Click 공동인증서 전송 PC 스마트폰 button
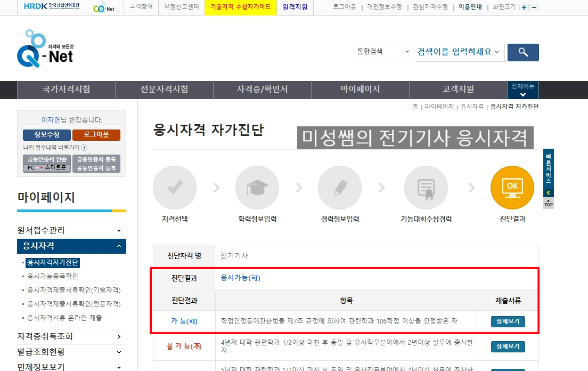The width and height of the screenshot is (588, 371). [x=47, y=164]
